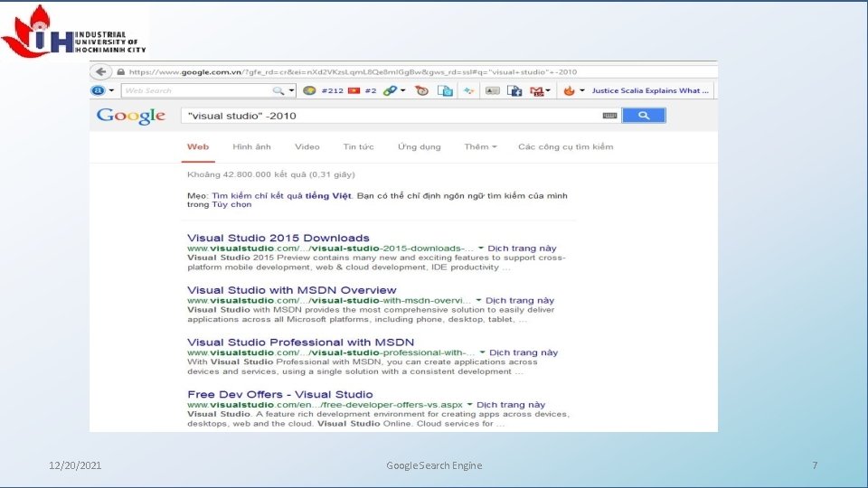Click the padlock icon in the address bar
This screenshot has width=868, height=488.
click(120, 72)
